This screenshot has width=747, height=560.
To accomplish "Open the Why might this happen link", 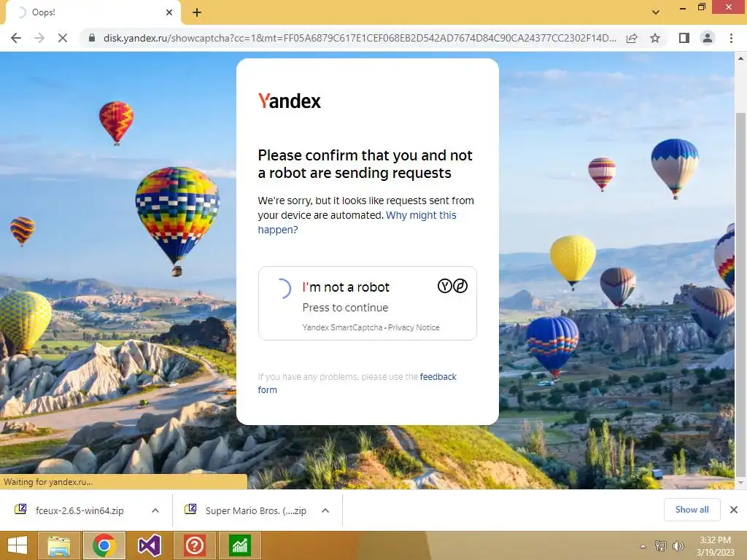I will click(x=357, y=222).
